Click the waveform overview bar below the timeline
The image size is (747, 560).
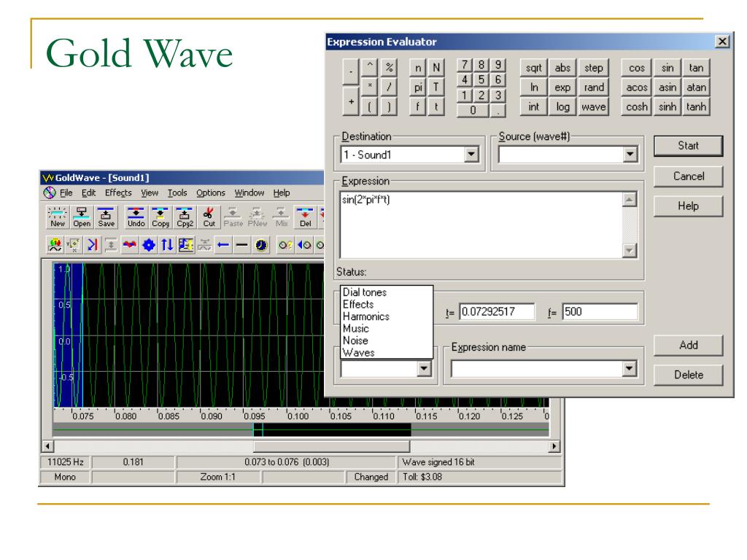(301, 430)
